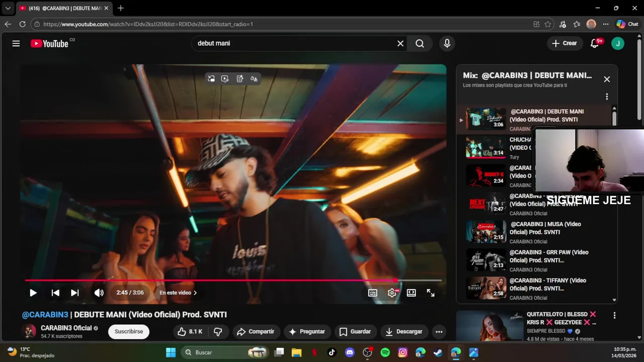Open the tab list dropdown in Edge
644x362 pixels.
pos(8,8)
